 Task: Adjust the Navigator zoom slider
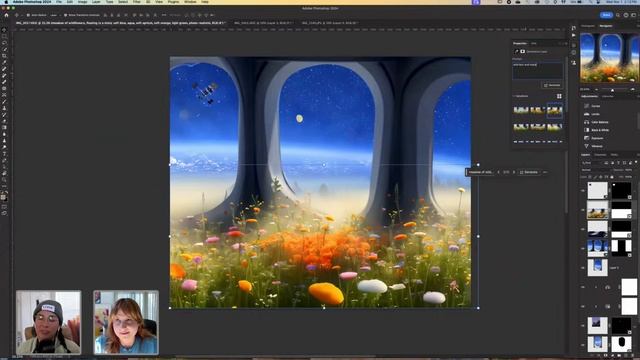612,90
